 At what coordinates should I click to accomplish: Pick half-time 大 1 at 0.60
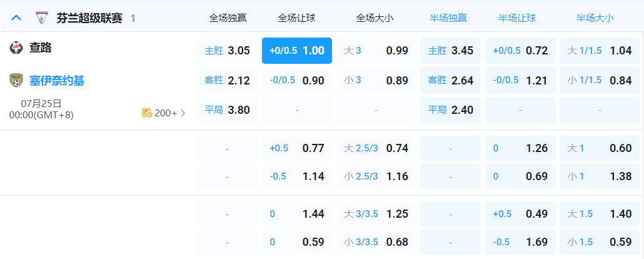click(x=599, y=148)
